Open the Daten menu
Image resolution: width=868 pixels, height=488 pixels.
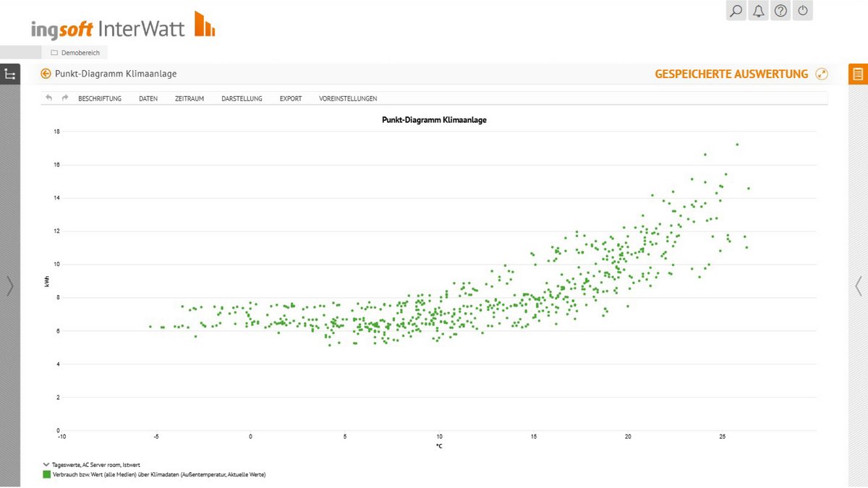point(148,98)
